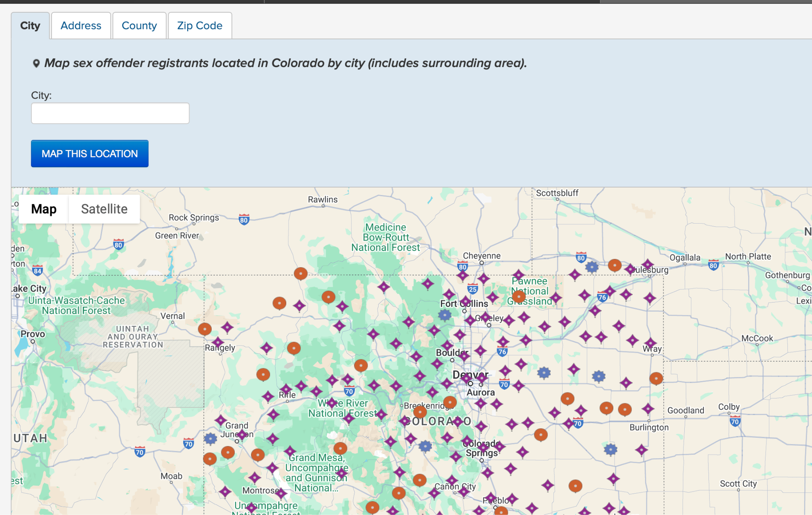Click the blue marker above Fort Collins
The image size is (812, 515).
pyautogui.click(x=444, y=315)
